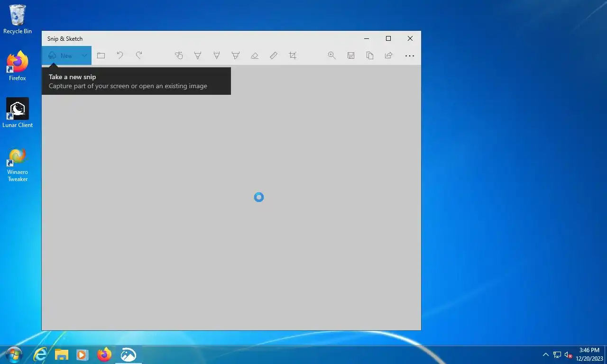Screen dimensions: 607x364
Task: Click the Snip & Sketch taskbar button
Action: coord(129,355)
